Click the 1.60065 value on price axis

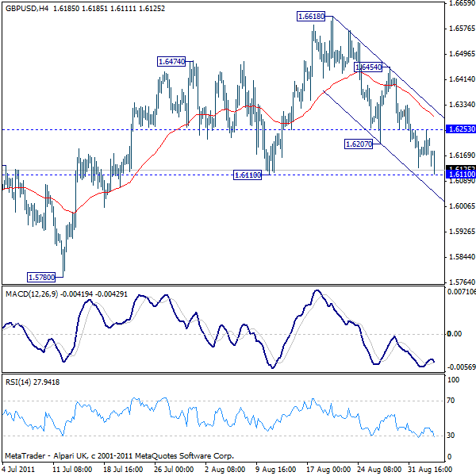point(461,206)
